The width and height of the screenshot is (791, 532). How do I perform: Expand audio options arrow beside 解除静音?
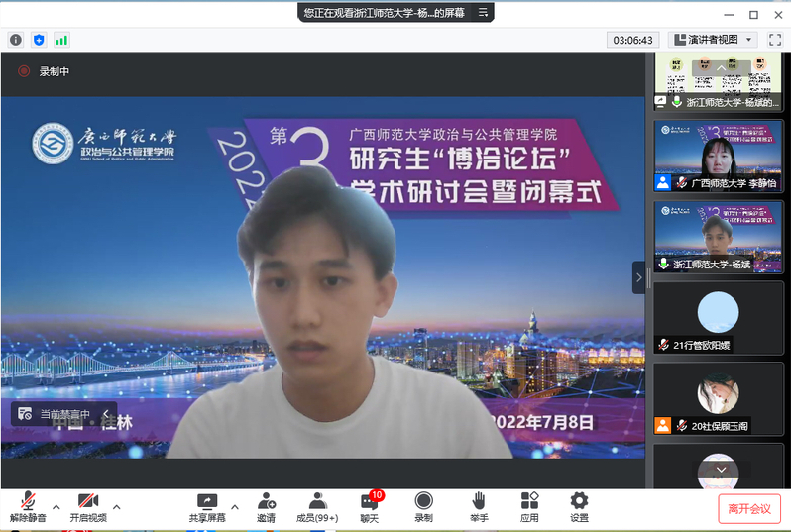click(56, 507)
